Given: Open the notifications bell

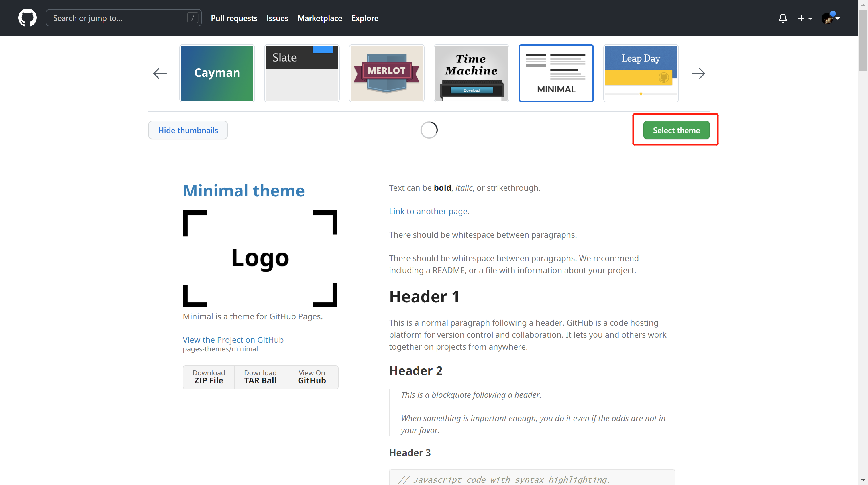Looking at the screenshot, I should pos(783,18).
